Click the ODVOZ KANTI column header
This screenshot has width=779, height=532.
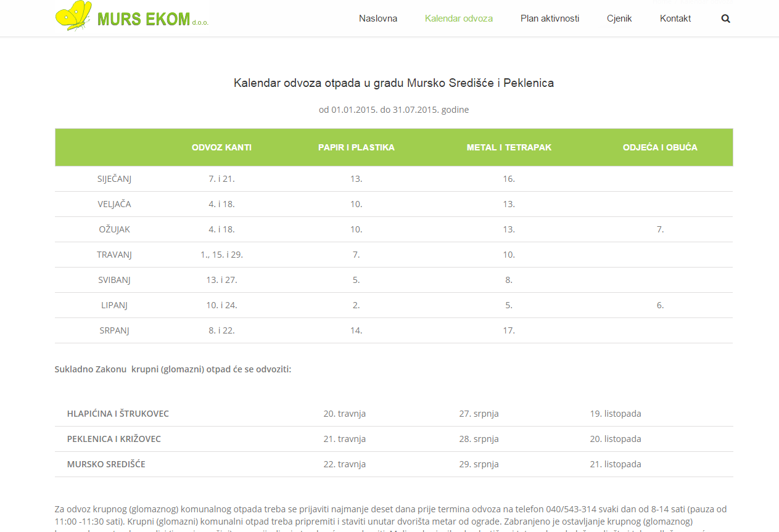pos(221,147)
